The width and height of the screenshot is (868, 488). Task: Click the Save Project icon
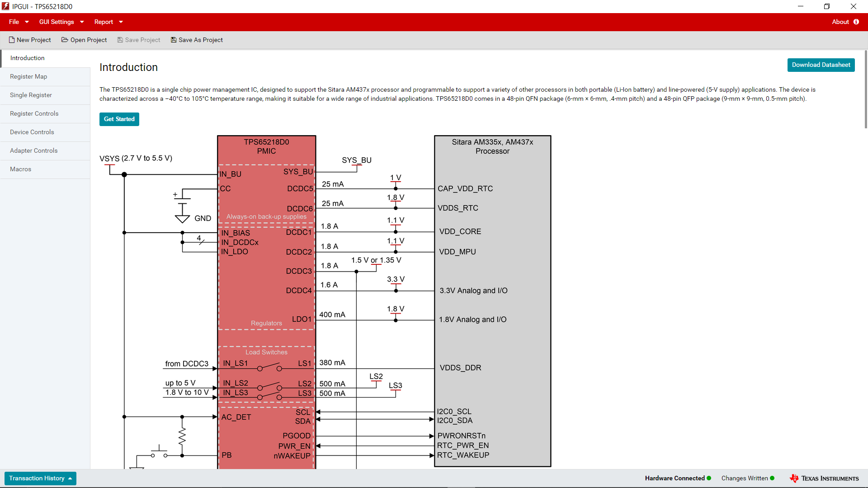[x=119, y=40]
